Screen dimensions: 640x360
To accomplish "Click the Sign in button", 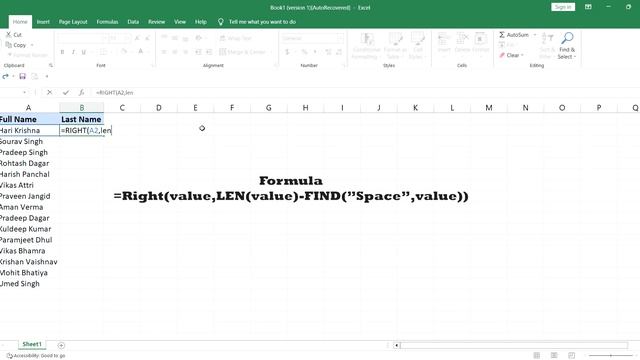I will pos(563,7).
